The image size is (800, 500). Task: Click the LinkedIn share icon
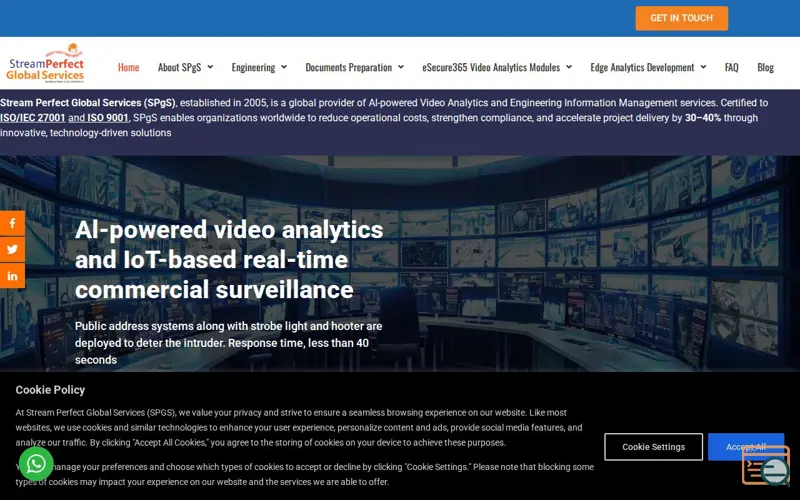point(12,276)
